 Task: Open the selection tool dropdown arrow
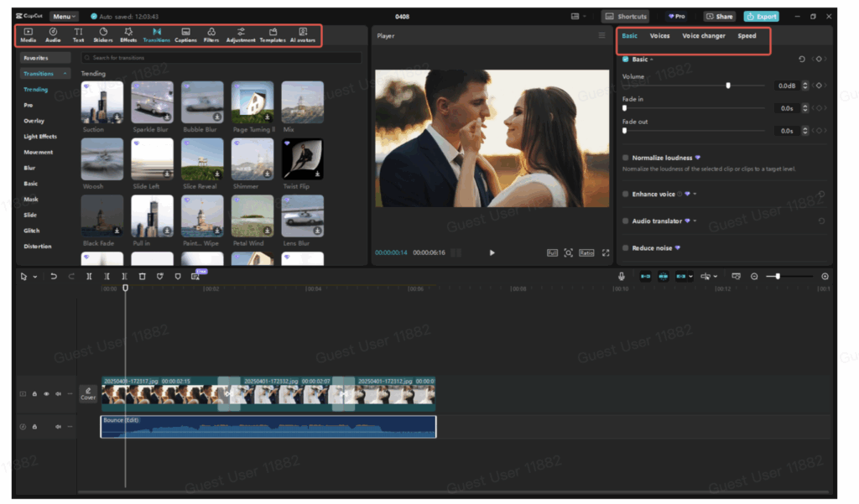pos(34,277)
